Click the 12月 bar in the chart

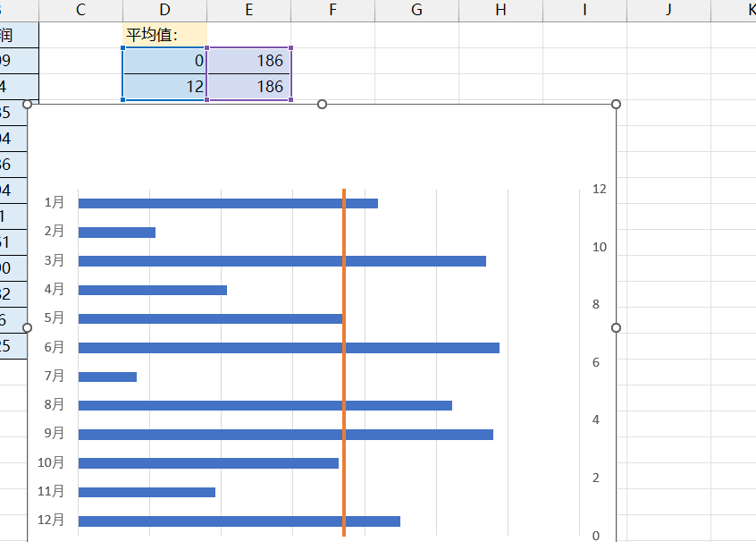pyautogui.click(x=239, y=521)
